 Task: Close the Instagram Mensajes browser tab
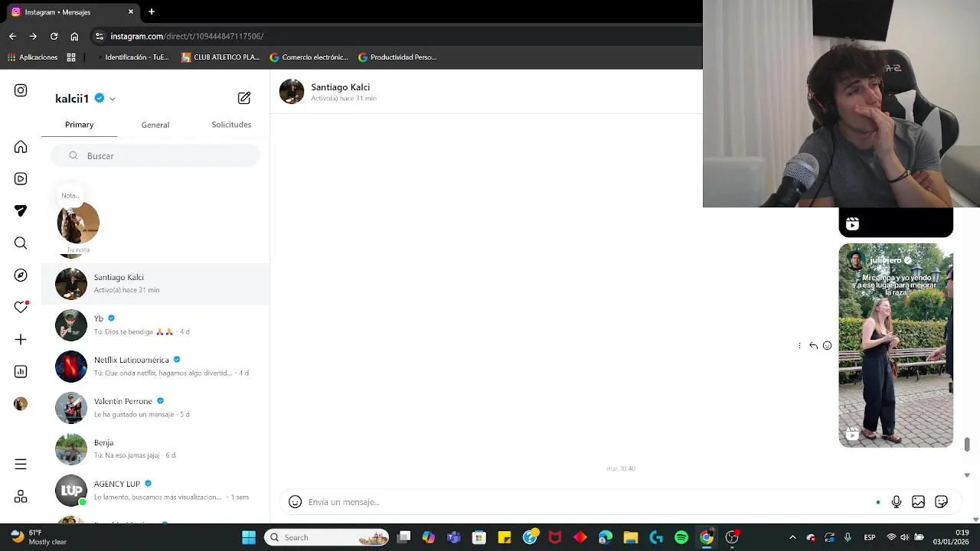[131, 12]
